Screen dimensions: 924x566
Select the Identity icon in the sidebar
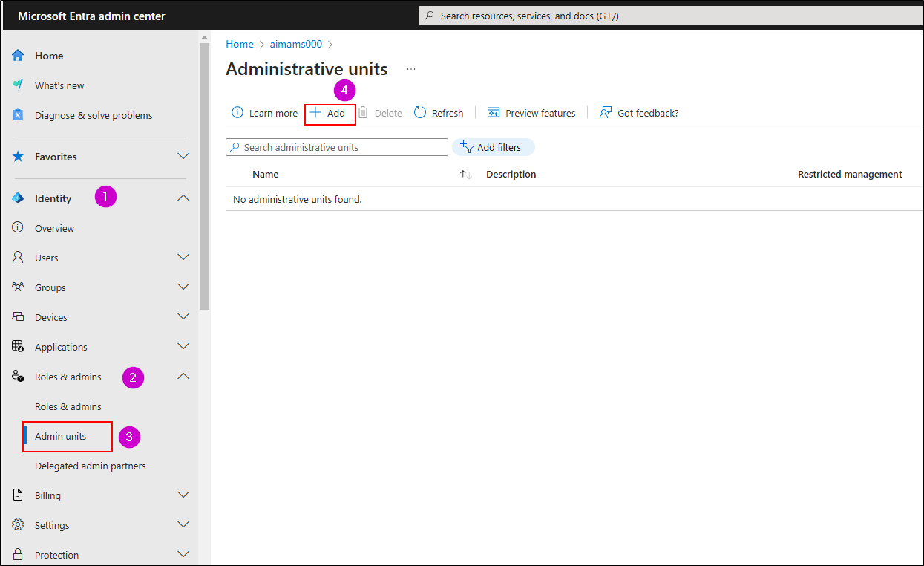click(18, 198)
